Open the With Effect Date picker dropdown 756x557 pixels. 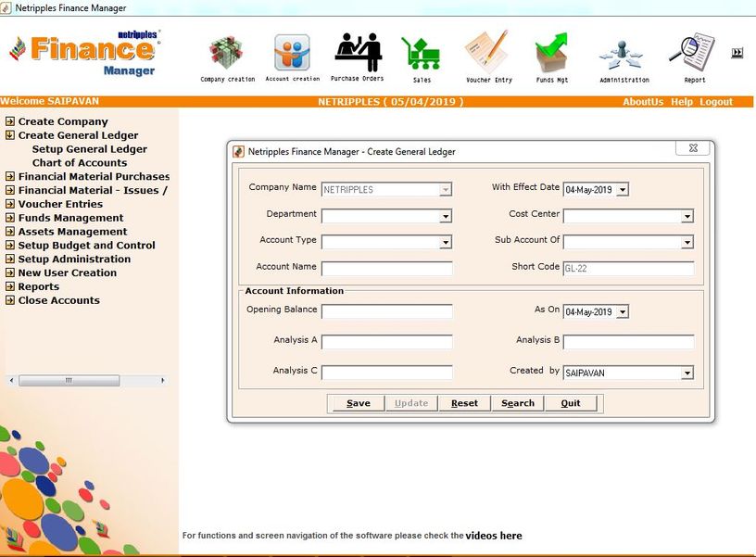[623, 189]
